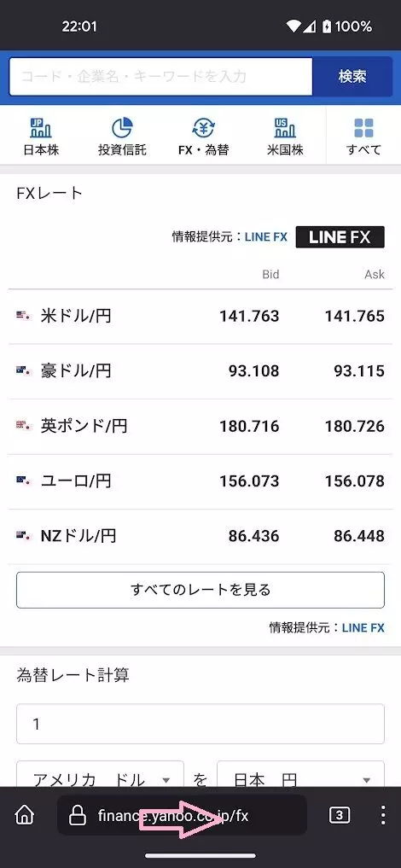This screenshot has width=401, height=868.
Task: Focus the keyword search input field
Action: click(161, 77)
